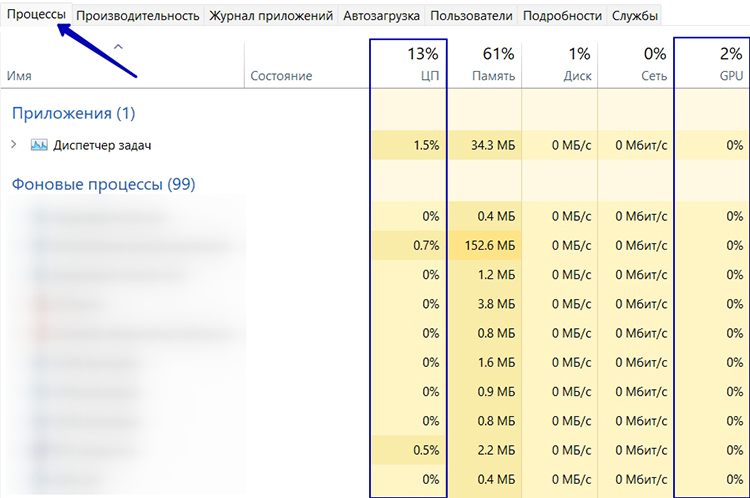Viewport: 750px width, 498px height.
Task: Sort by the Сеть column header
Action: 635,64
